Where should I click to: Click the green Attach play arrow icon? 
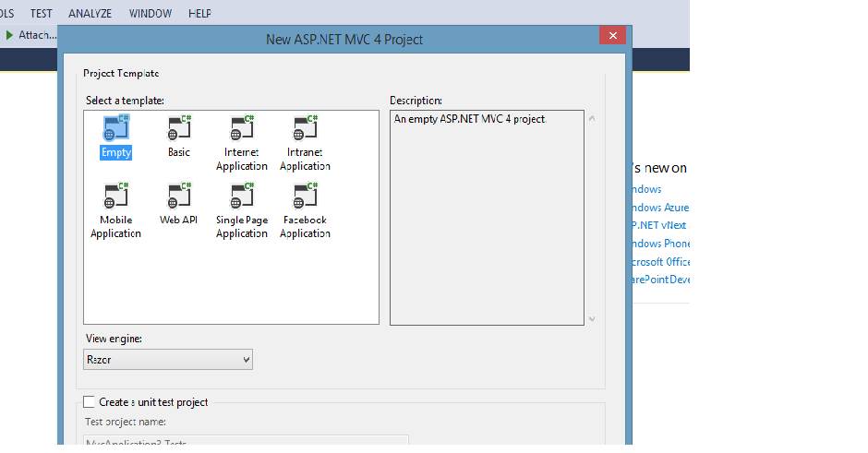[9, 35]
